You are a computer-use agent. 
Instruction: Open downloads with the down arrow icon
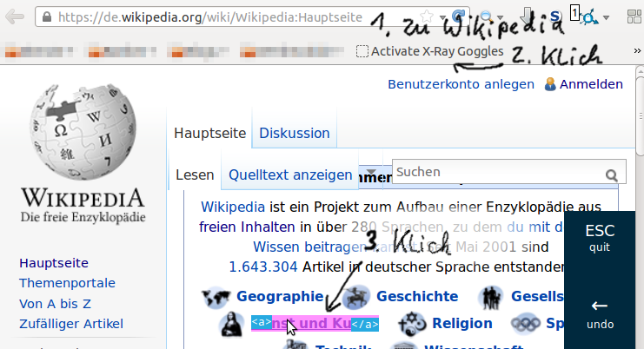[527, 16]
